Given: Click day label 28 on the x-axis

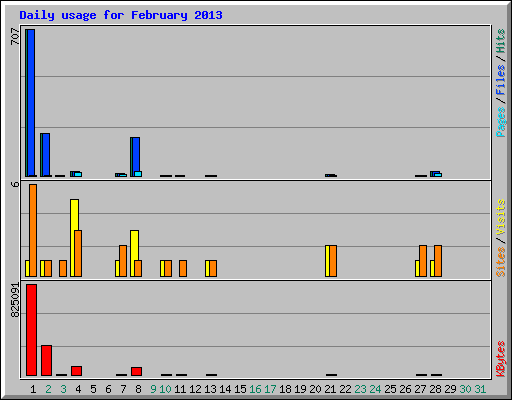Looking at the screenshot, I should click(x=435, y=389).
